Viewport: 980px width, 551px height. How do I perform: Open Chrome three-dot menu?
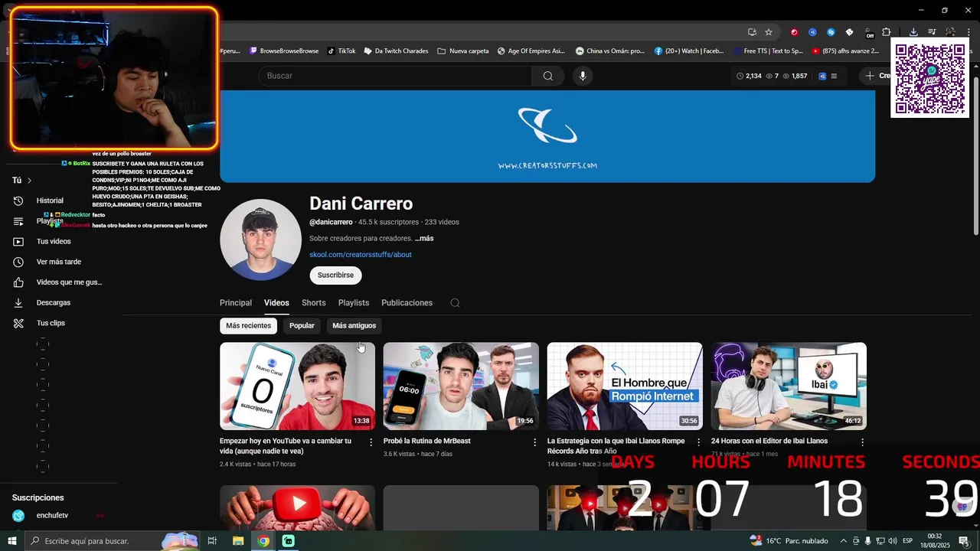[x=970, y=32]
